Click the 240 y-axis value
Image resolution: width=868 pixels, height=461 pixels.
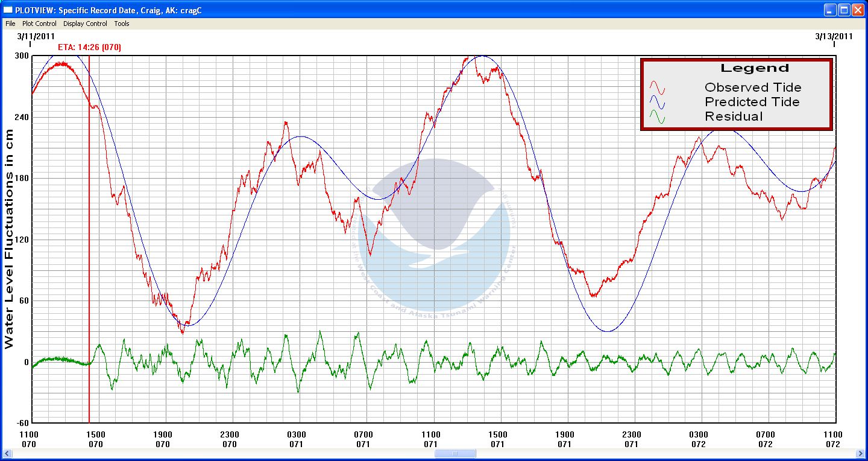(22, 117)
